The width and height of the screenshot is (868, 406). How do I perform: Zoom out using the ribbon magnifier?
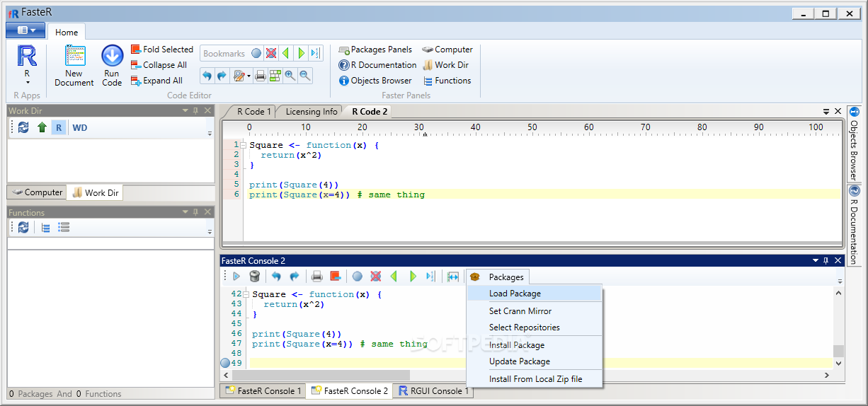click(x=304, y=75)
